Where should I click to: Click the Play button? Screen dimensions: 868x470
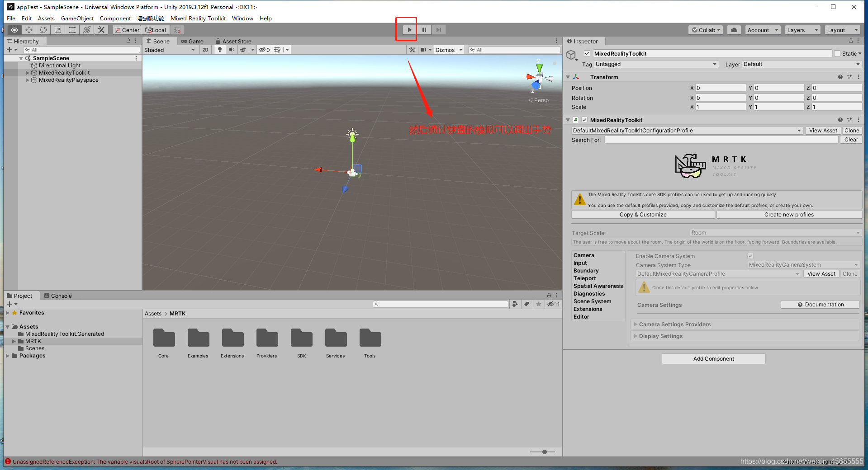point(409,30)
